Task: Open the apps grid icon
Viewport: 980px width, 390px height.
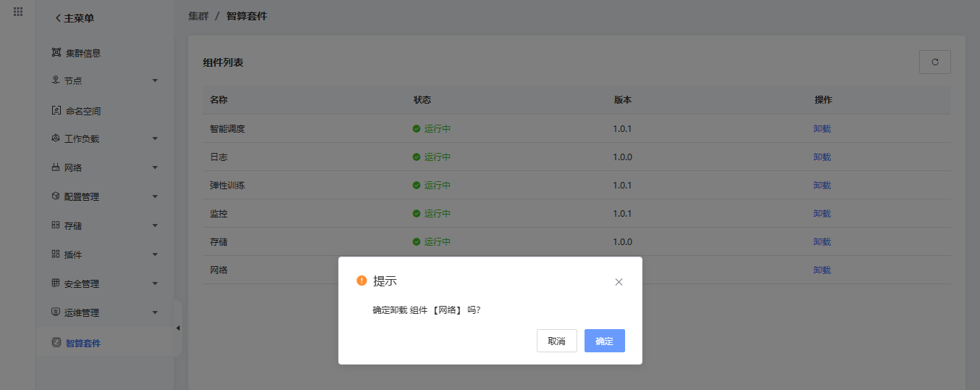Action: tap(18, 12)
